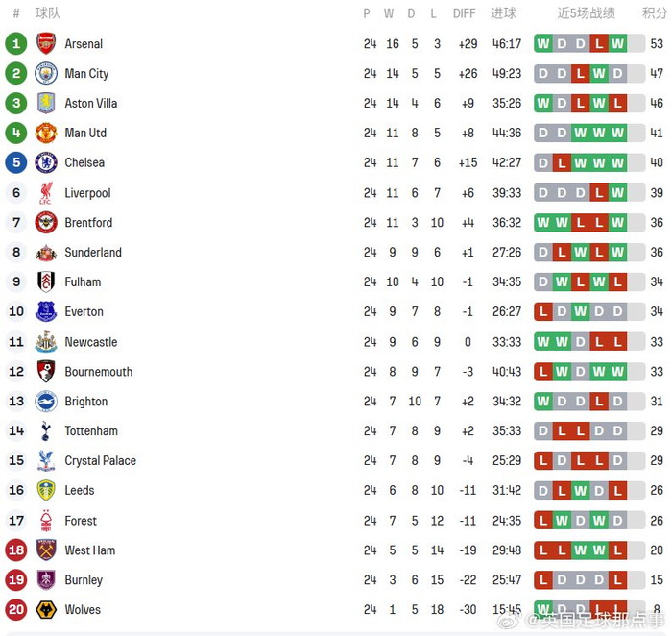Click the Wolves club crest
Image resolution: width=672 pixels, height=636 pixels.
[46, 609]
